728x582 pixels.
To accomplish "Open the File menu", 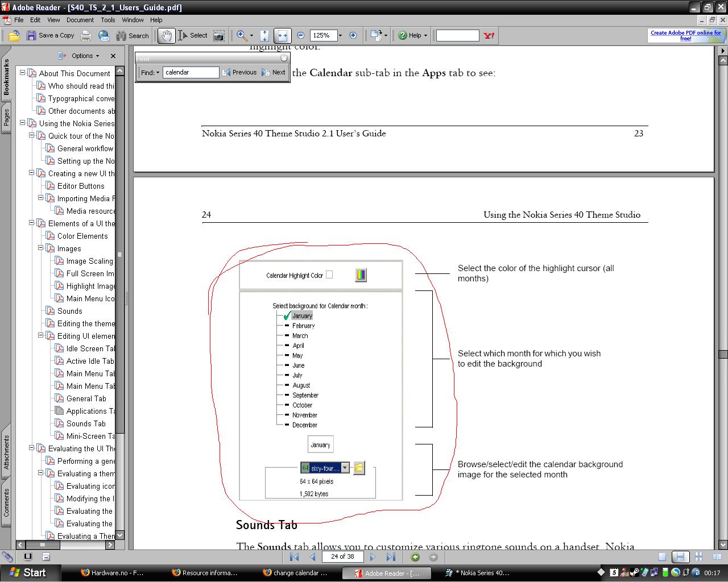I will pos(19,19).
